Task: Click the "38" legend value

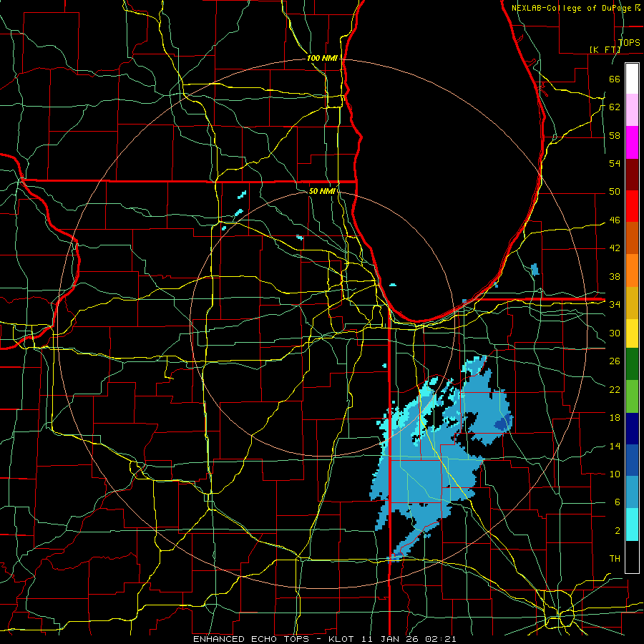Action: pyautogui.click(x=615, y=276)
